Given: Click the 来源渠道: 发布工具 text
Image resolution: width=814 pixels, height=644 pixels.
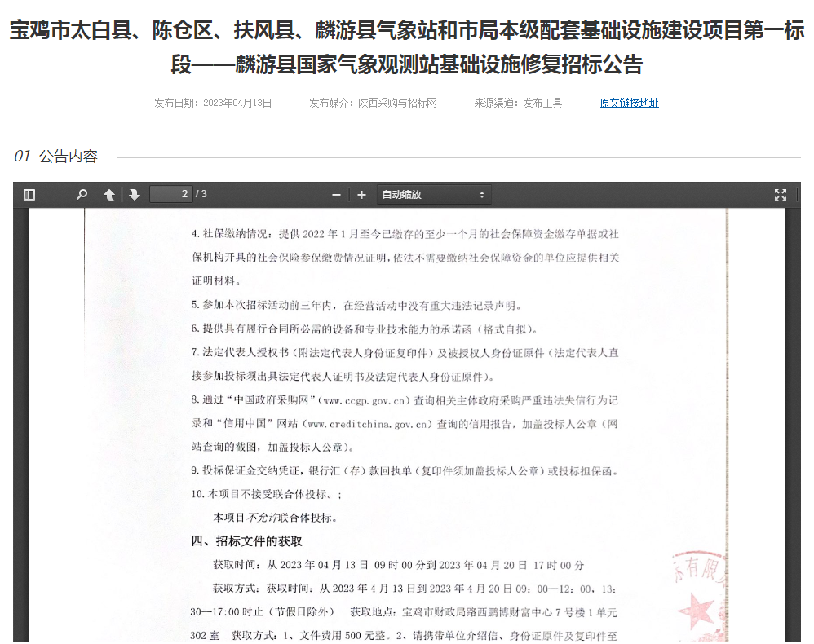Looking at the screenshot, I should click(518, 103).
